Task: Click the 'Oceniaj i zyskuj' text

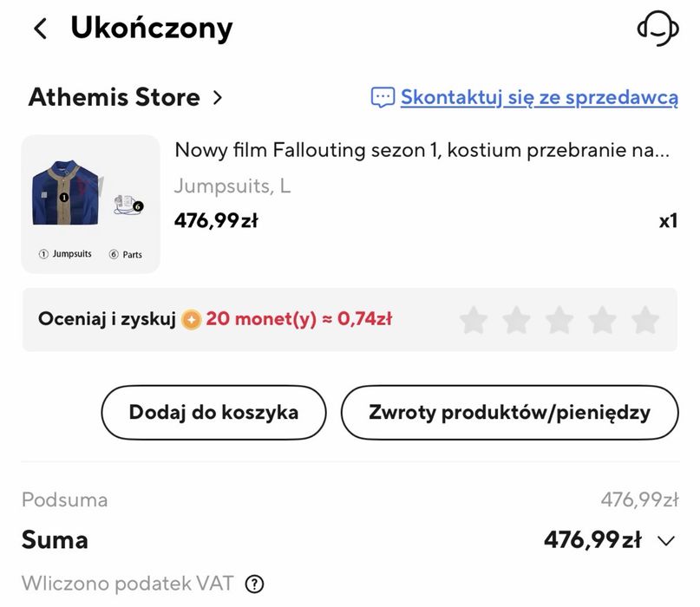Action: tap(107, 319)
